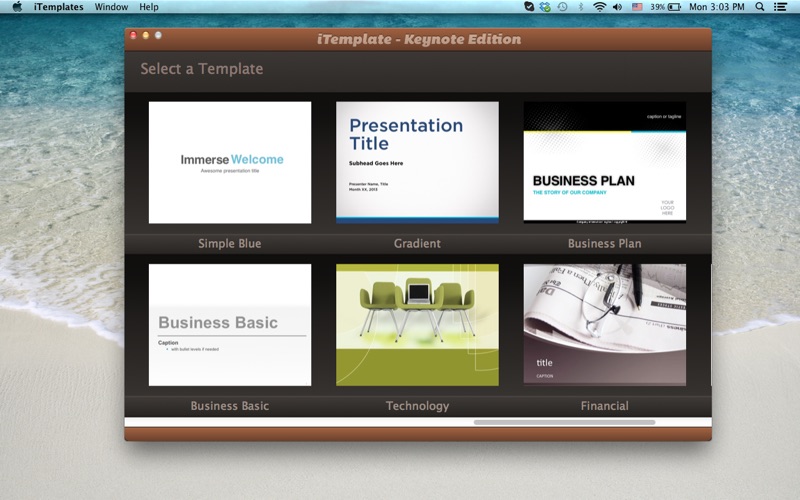Viewport: 800px width, 500px height.
Task: Open the Apple menu
Action: point(17,7)
